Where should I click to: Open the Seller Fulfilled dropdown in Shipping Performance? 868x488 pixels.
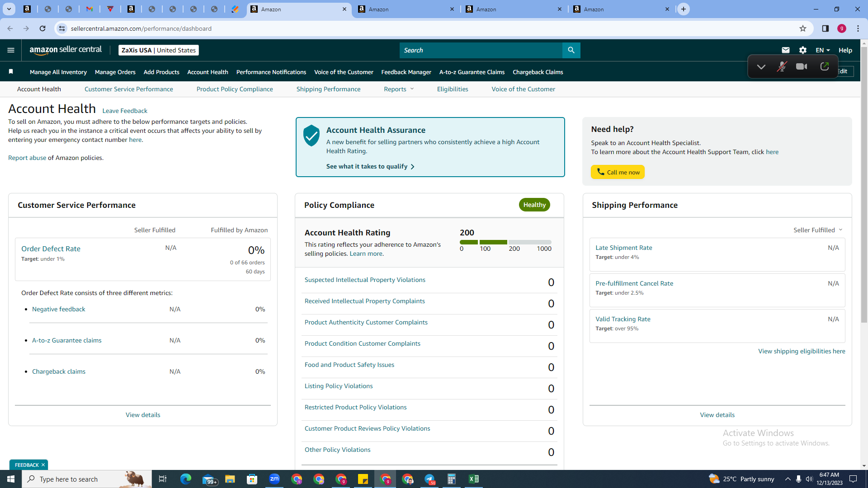coord(818,230)
